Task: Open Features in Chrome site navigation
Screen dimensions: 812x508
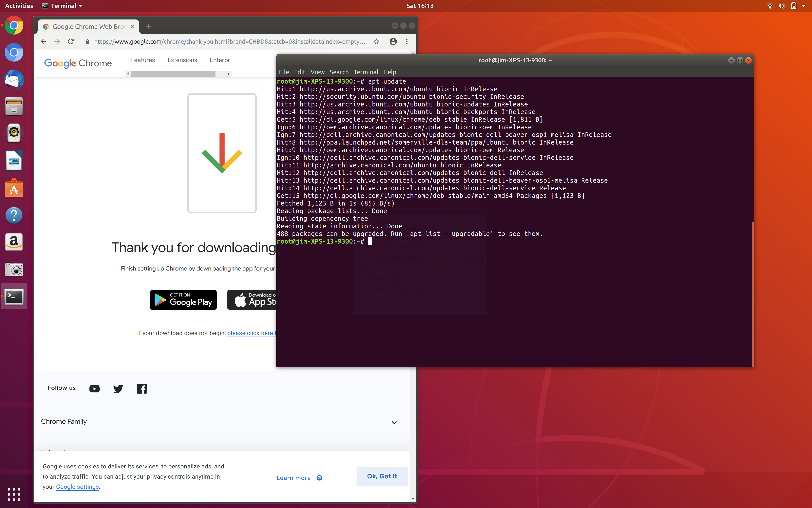Action: point(143,60)
